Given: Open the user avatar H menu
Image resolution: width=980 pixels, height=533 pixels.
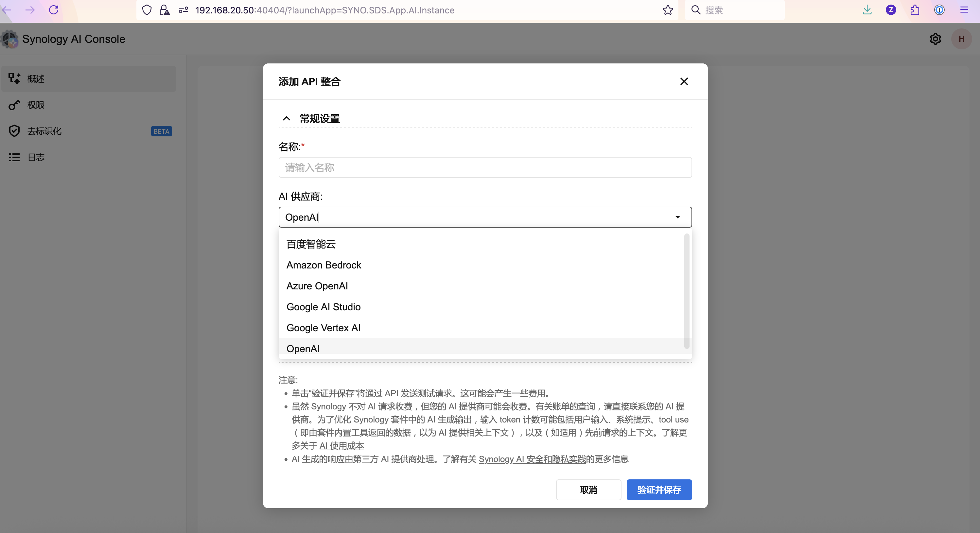Looking at the screenshot, I should point(961,39).
